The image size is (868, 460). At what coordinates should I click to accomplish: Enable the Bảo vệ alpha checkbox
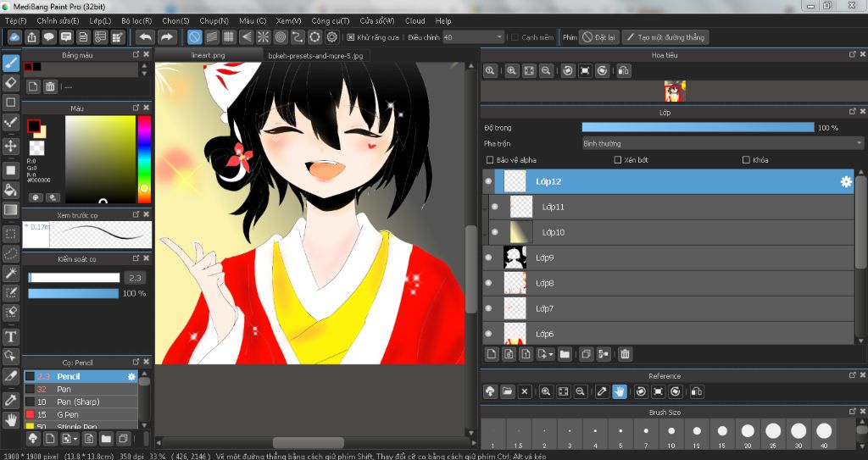489,160
